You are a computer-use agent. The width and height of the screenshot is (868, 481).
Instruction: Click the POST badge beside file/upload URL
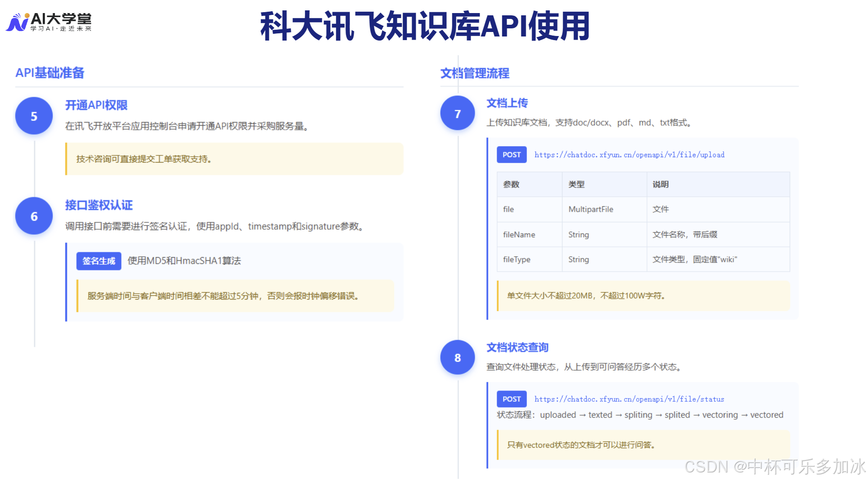pos(511,154)
